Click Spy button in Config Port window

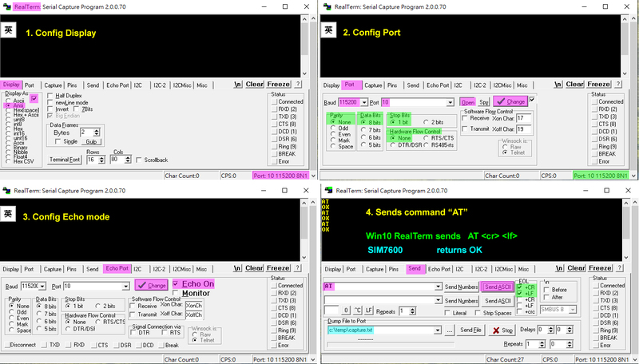(x=484, y=102)
